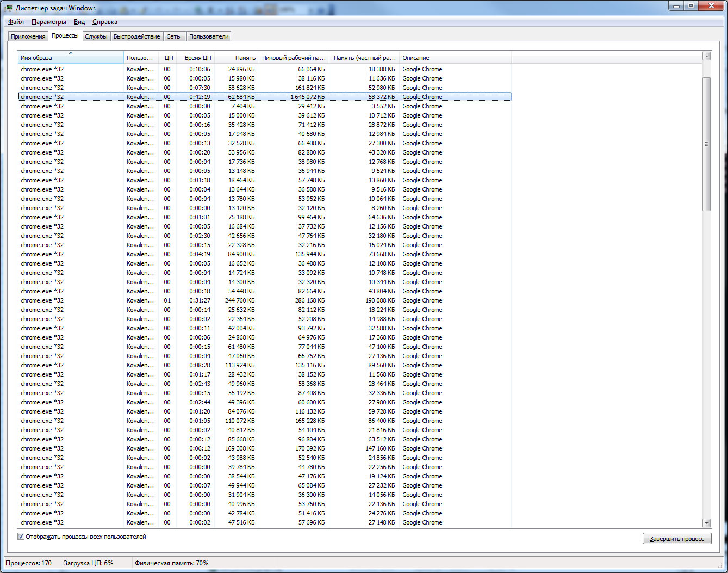Sort by the ЦП column header
Screen dimensions: 728x573
(x=167, y=58)
